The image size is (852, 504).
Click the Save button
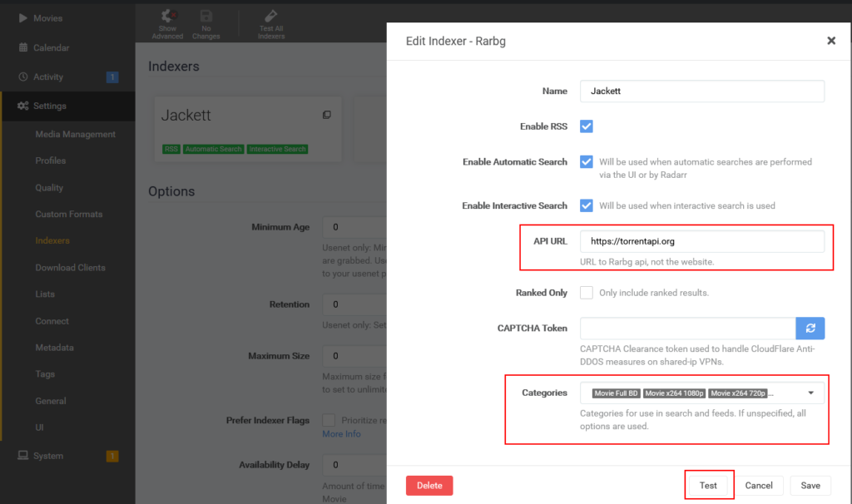coord(810,486)
